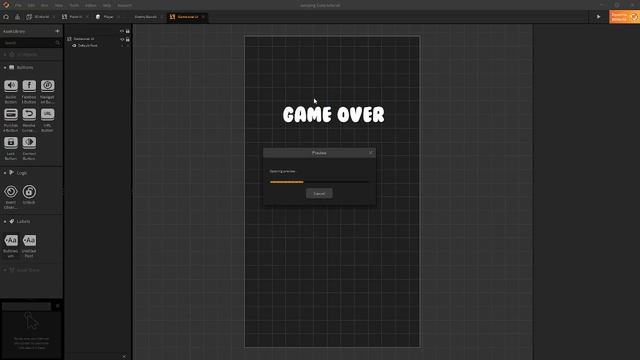Select the Untitled Text label asset
The height and width of the screenshot is (360, 640).
[29, 240]
